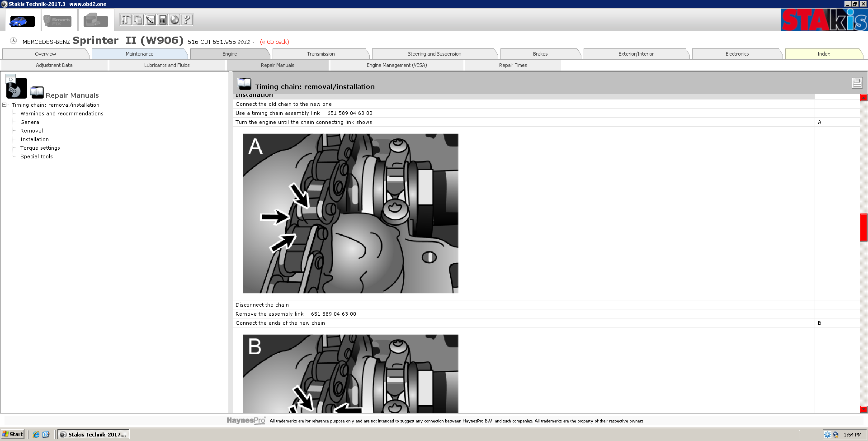Click the Go back link

point(274,42)
